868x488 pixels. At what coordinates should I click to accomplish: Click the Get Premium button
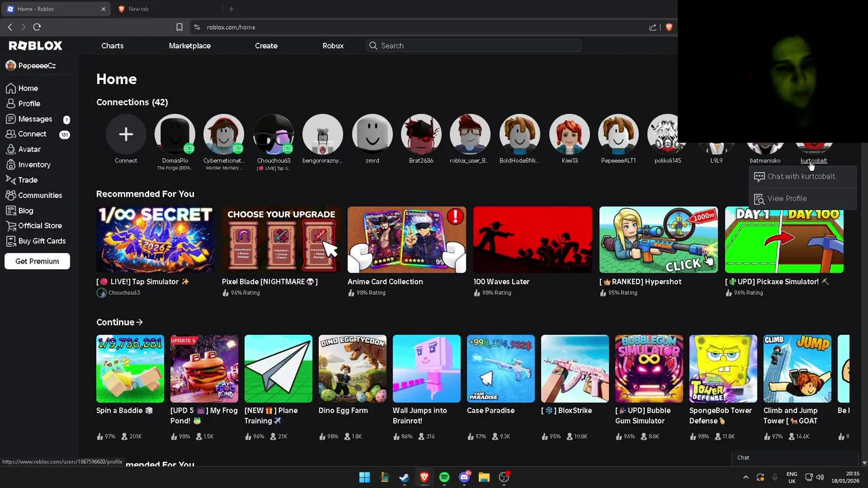[37, 261]
